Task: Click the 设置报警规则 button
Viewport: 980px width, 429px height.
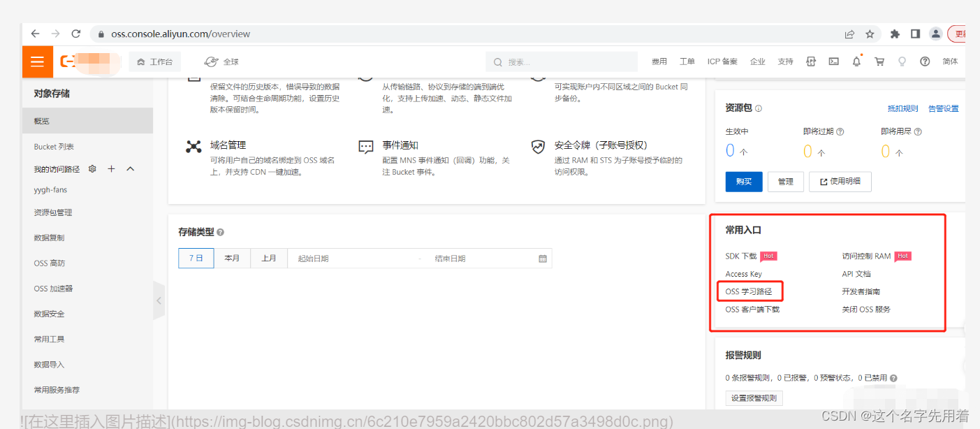Action: [754, 398]
